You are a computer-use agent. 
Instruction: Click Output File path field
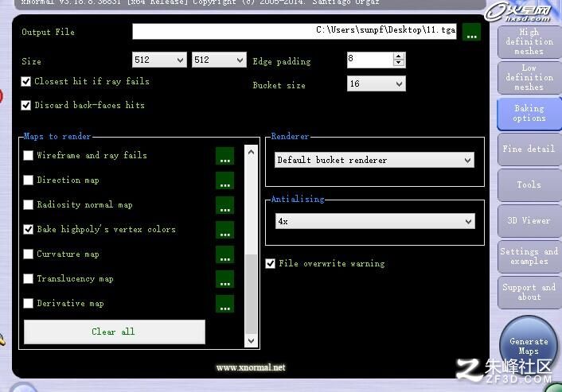click(295, 32)
